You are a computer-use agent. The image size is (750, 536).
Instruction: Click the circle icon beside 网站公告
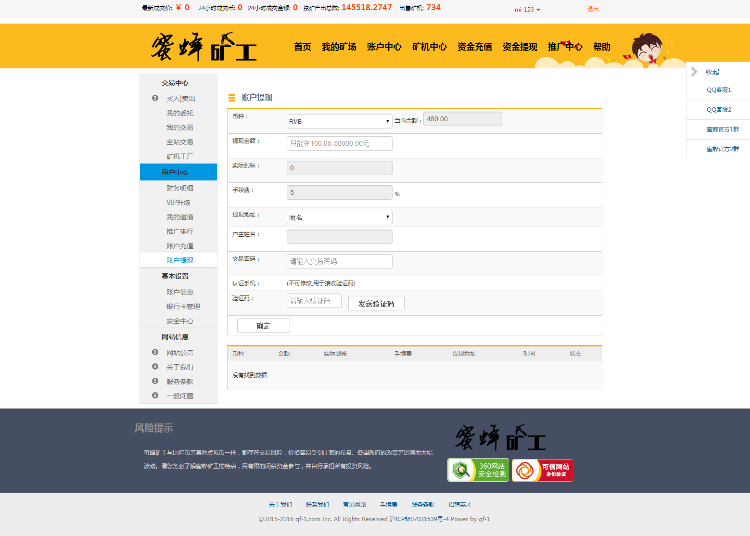[x=155, y=352]
